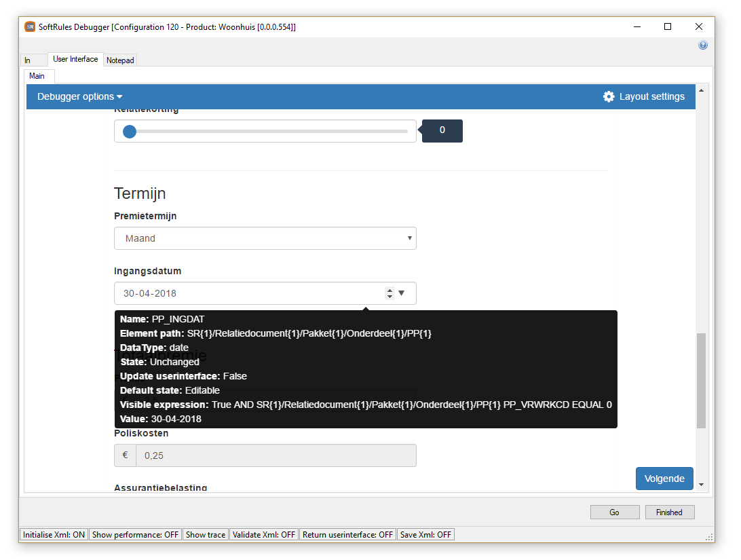Image resolution: width=741 pixels, height=560 pixels.
Task: Open the blue help icon
Action: (x=703, y=45)
